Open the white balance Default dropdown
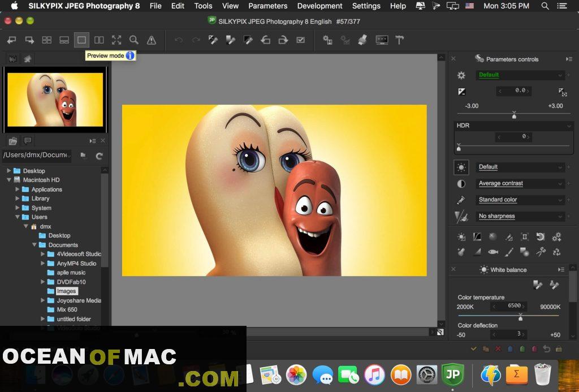The width and height of the screenshot is (579, 392). click(x=520, y=167)
